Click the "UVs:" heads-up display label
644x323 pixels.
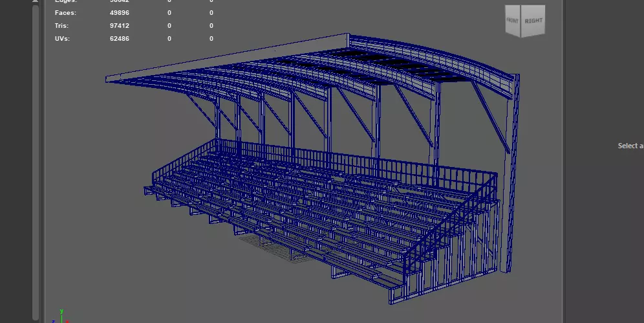coord(63,39)
